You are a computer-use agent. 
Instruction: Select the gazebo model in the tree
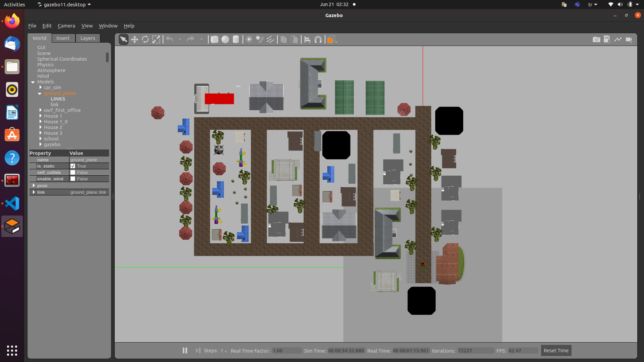click(x=52, y=144)
